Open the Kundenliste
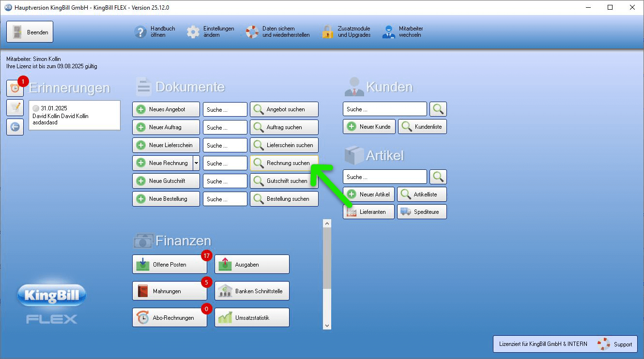Screen dimensions: 644x359 tap(422, 127)
